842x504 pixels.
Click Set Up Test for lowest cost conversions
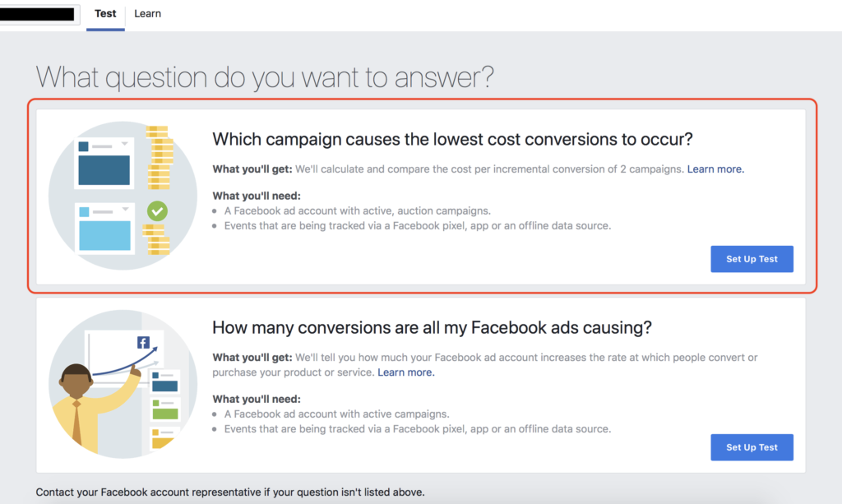[x=752, y=259]
